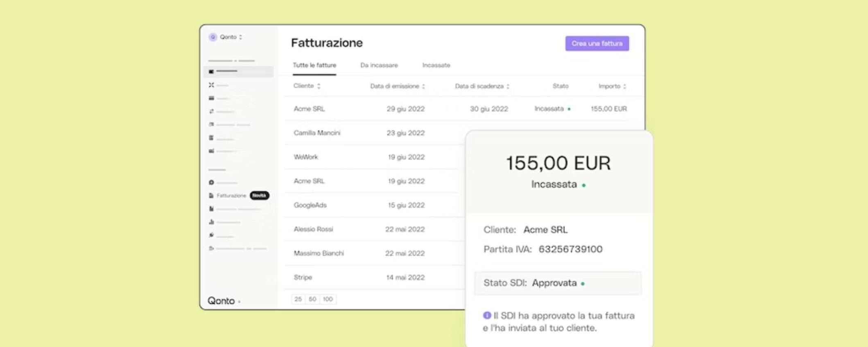Sort by Data di scadenza column
Screen dimensions: 868x347
482,86
